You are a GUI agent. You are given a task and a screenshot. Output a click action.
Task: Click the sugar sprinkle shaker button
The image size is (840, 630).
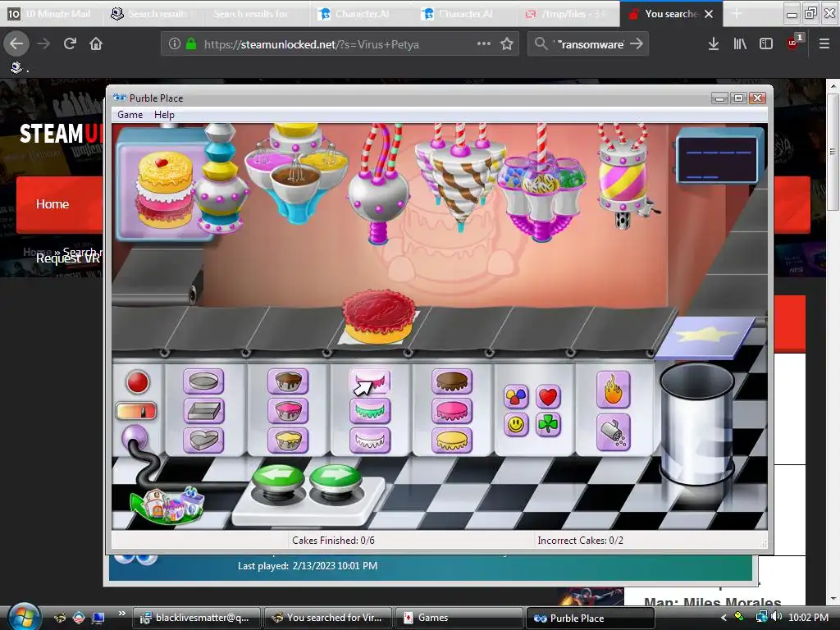click(x=613, y=433)
